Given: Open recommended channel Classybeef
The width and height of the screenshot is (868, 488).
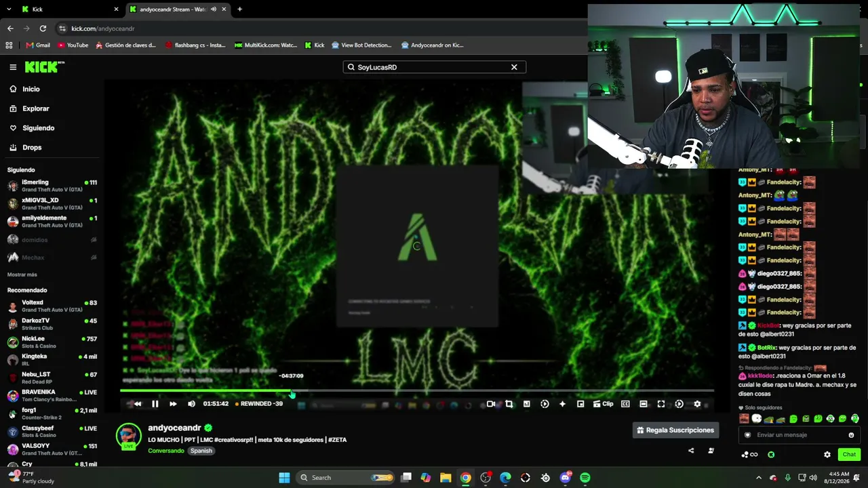Looking at the screenshot, I should click(52, 432).
